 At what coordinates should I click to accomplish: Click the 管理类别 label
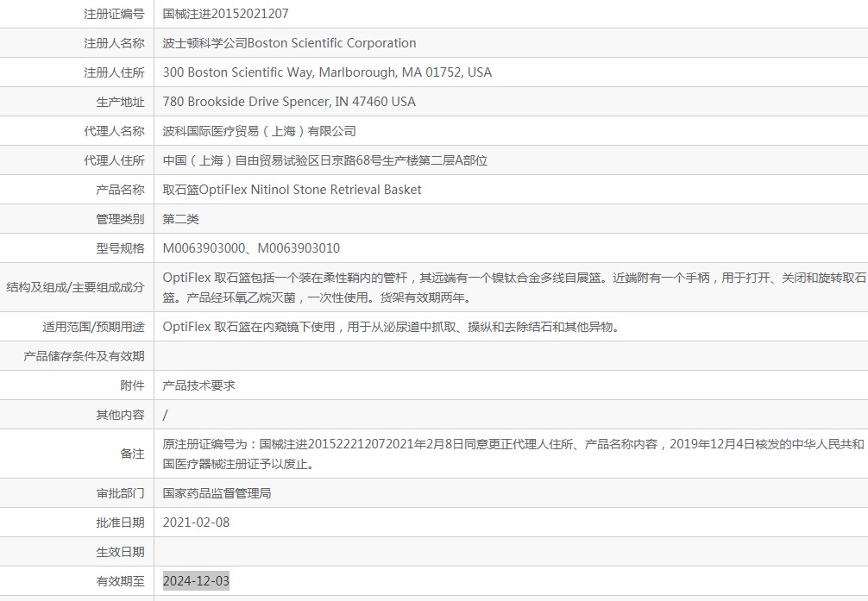(x=120, y=219)
